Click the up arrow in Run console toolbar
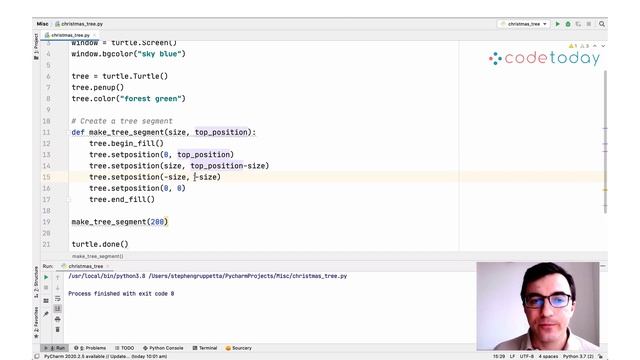The height and width of the screenshot is (360, 640). coord(58,277)
